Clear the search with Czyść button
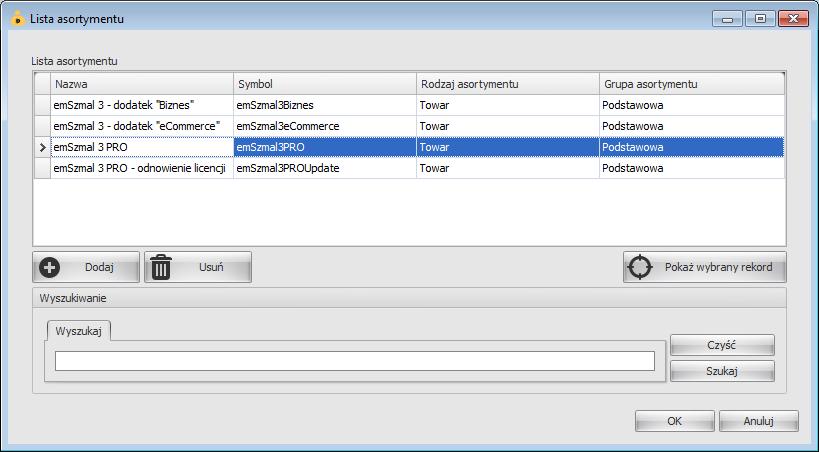819x452 pixels. (x=722, y=345)
